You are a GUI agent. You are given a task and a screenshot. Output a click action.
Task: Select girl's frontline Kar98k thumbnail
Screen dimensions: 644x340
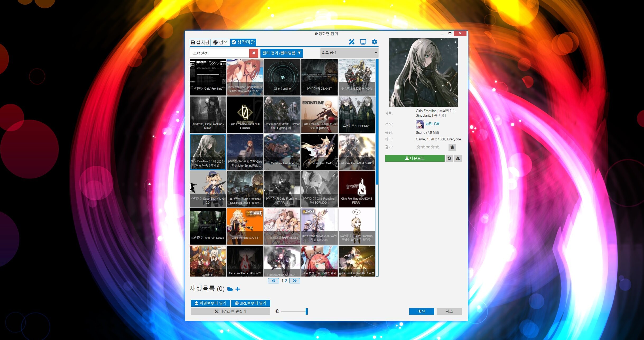click(x=357, y=261)
